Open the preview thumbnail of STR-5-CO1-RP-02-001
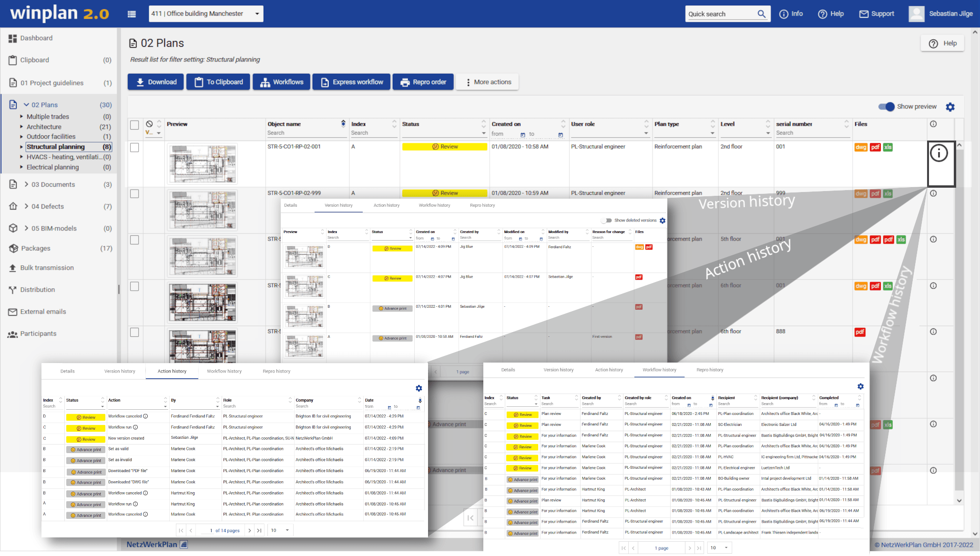 pyautogui.click(x=203, y=164)
